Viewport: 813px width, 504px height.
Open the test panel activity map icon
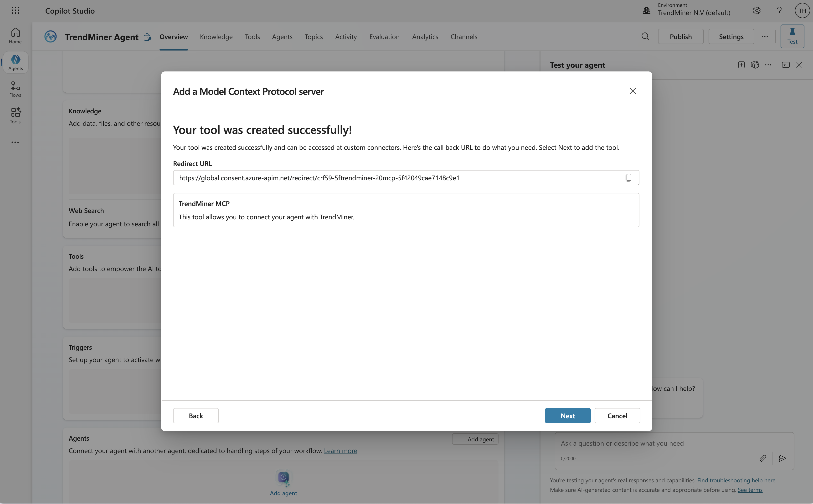click(755, 65)
